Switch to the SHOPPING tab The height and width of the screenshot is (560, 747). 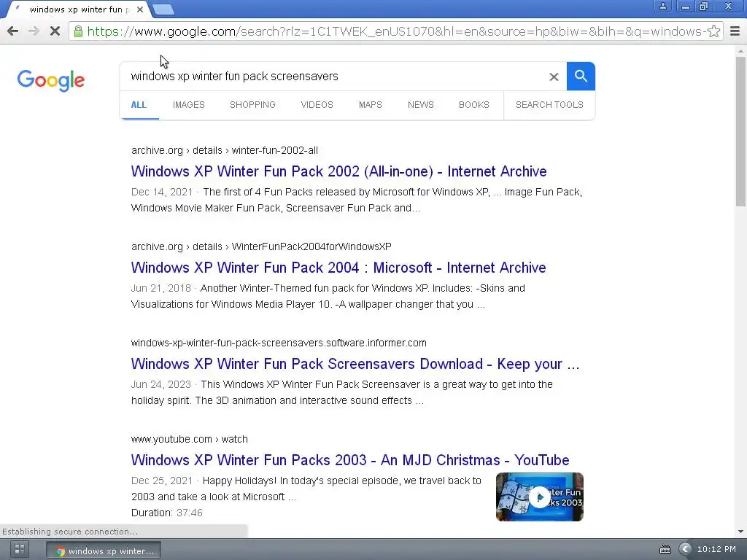(x=252, y=105)
